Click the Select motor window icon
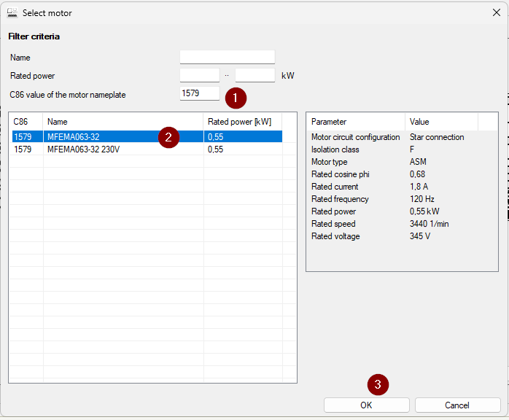 point(12,13)
